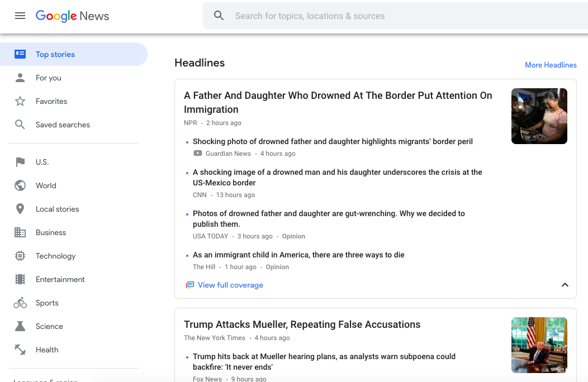Click the Technology chip icon
Screen dimensions: 588x382
[x=20, y=256]
